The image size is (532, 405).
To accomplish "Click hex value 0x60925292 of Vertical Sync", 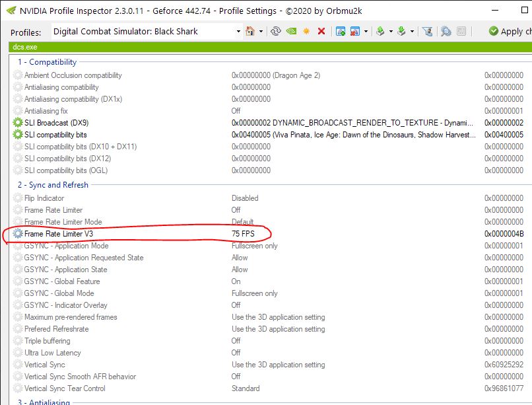I will click(504, 364).
